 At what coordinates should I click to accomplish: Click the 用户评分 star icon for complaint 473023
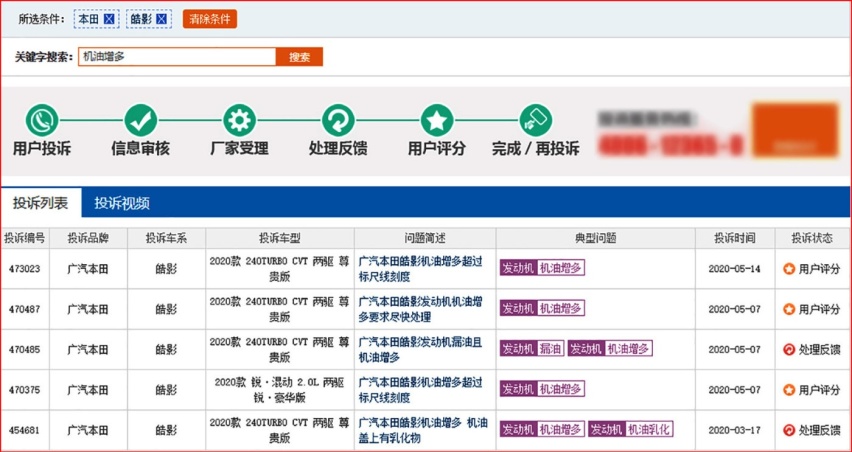coord(789,268)
